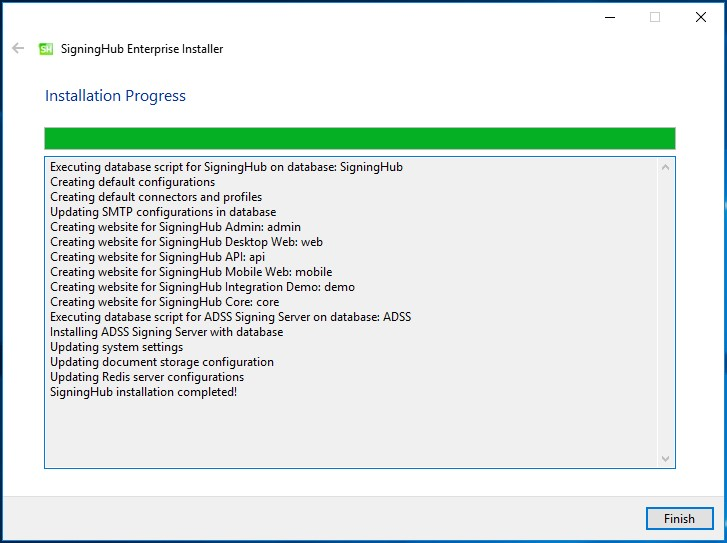Select line 'Creating website for SigningHub Core: core'
The width and height of the screenshot is (727, 543).
(x=165, y=302)
